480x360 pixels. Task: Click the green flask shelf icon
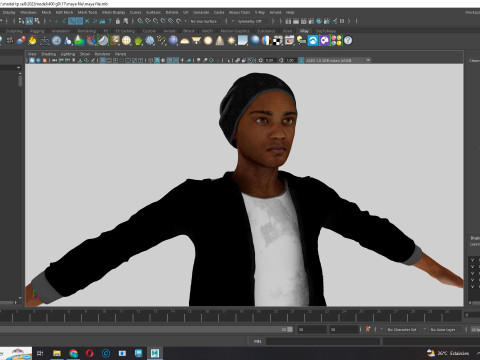[x=79, y=41]
